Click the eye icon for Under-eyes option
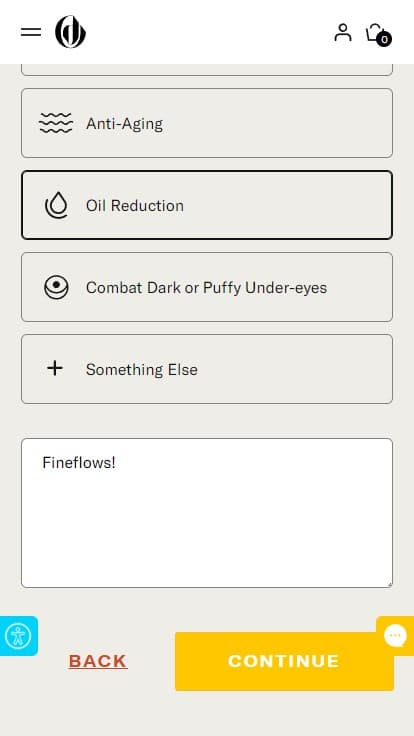 56,287
